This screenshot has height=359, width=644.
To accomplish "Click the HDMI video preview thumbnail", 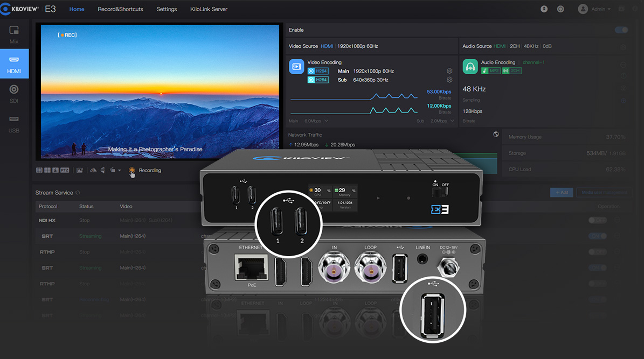I will 160,91.
